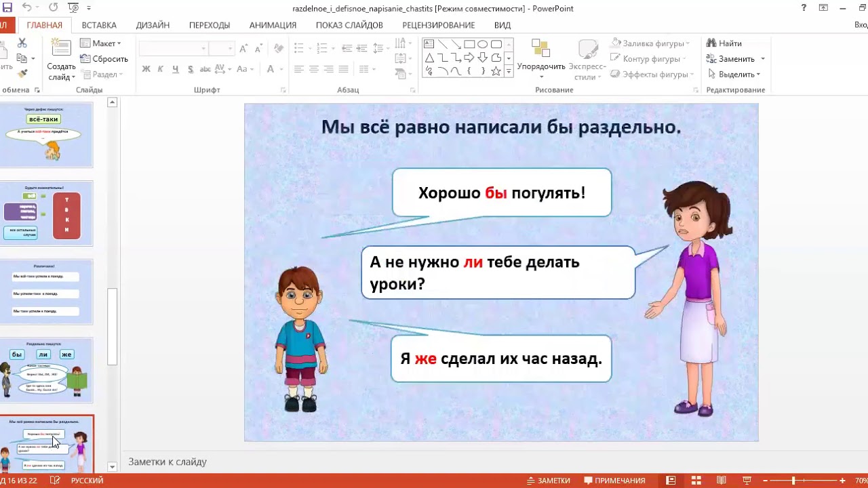868x488 pixels.
Task: Open character spacing AV dropdown
Action: [x=223, y=69]
